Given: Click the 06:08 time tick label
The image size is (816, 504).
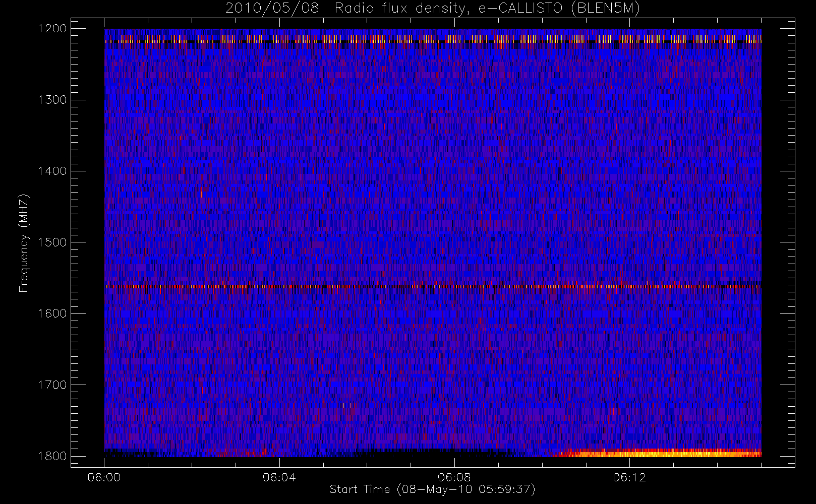Looking at the screenshot, I should (x=454, y=477).
